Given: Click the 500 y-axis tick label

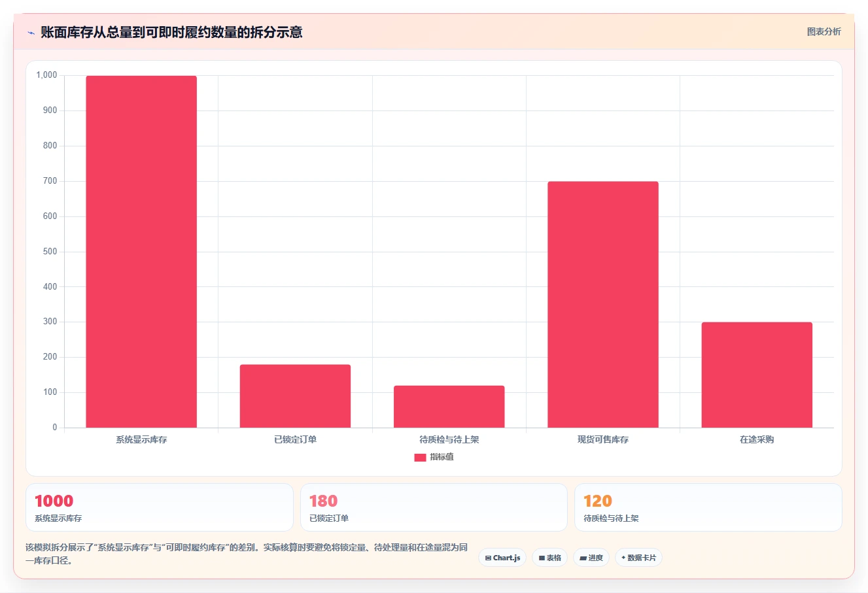Looking at the screenshot, I should click(x=50, y=252).
